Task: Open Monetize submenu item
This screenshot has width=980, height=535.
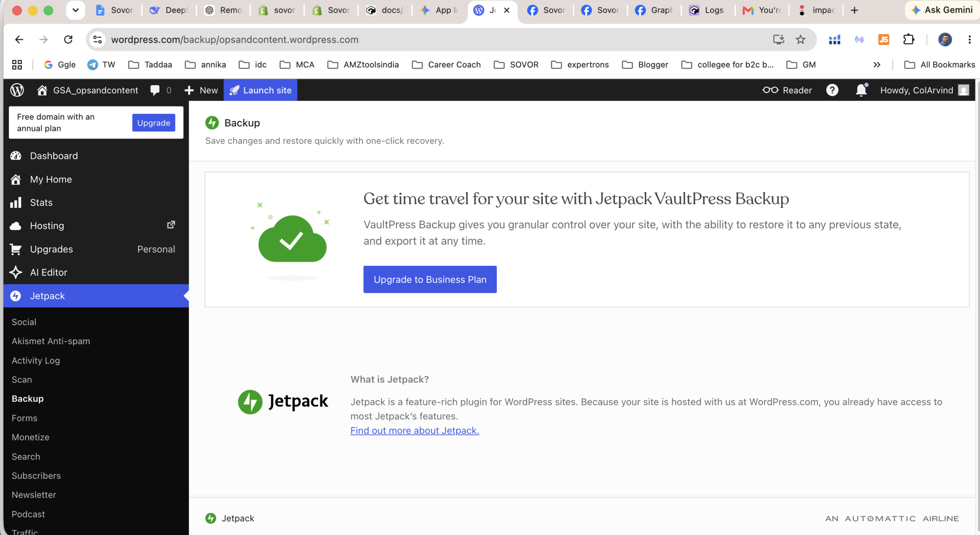Action: pos(31,437)
